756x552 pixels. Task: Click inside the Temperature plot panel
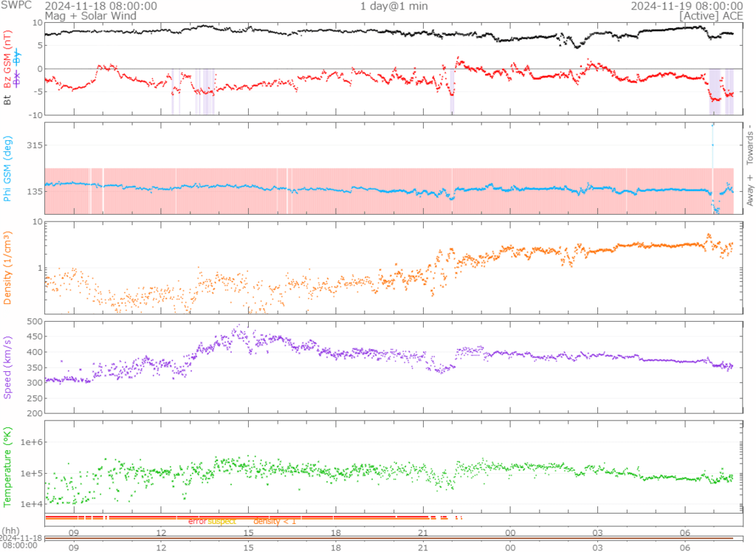coord(394,466)
